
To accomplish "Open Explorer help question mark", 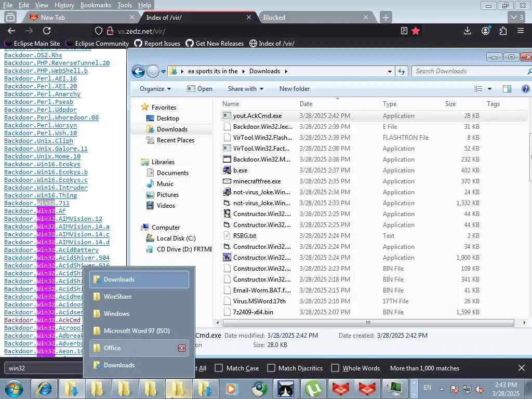I will pos(525,89).
